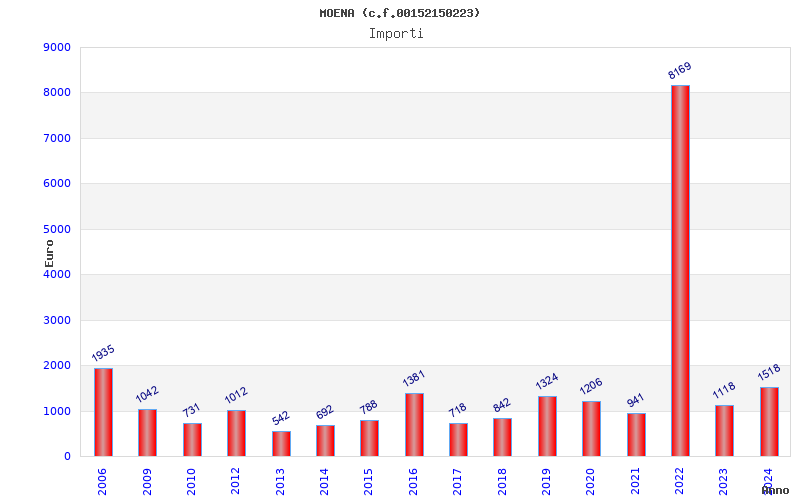The height and width of the screenshot is (500, 800).
Task: Click the 1000 y-axis tick label
Action: point(57,411)
